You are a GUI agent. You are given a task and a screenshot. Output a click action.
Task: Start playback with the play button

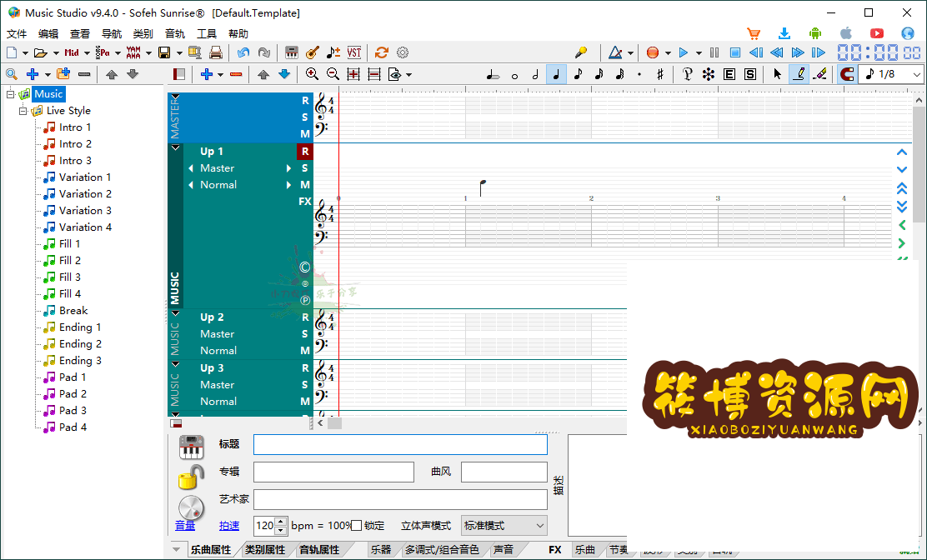(x=684, y=52)
